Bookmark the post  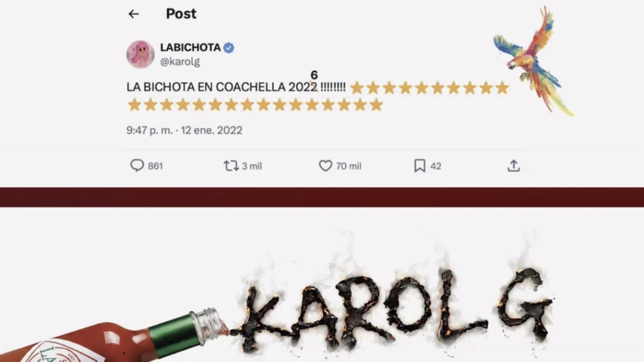coord(419,166)
